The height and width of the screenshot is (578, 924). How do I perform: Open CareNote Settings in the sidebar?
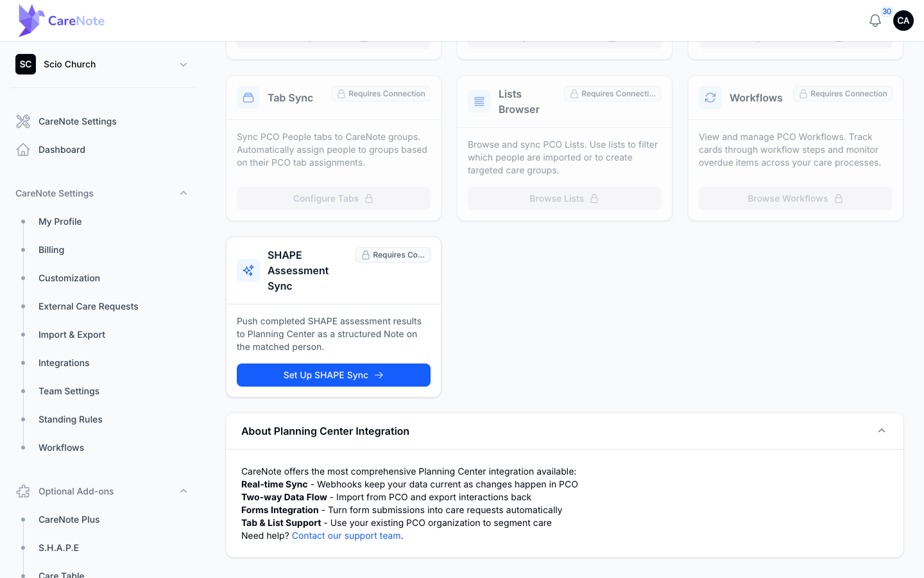click(x=78, y=121)
